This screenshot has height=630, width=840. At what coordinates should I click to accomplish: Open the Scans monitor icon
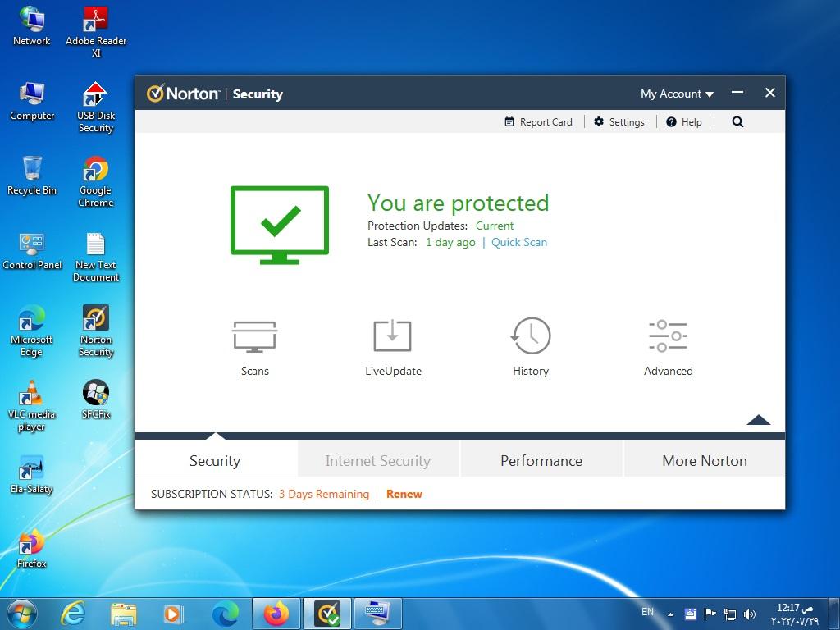click(254, 336)
